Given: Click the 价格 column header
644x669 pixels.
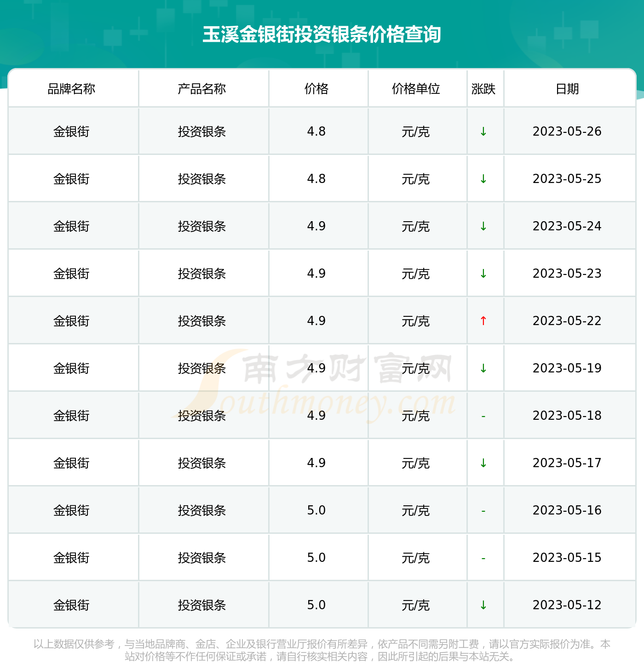Looking at the screenshot, I should 316,89.
